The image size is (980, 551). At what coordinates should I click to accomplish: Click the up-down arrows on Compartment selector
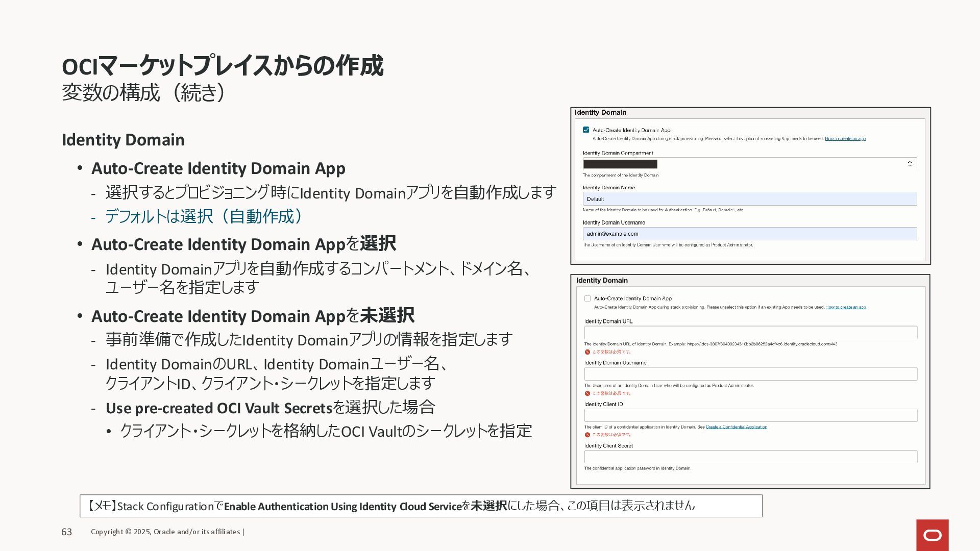click(x=910, y=164)
